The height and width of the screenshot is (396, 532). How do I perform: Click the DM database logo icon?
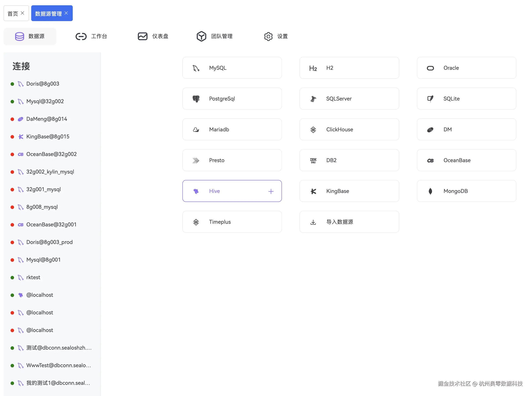click(x=430, y=130)
